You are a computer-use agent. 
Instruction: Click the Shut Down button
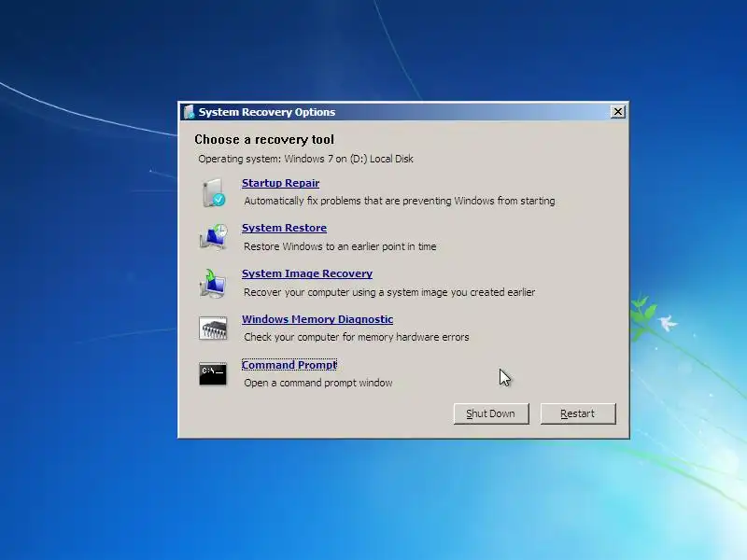pos(491,413)
